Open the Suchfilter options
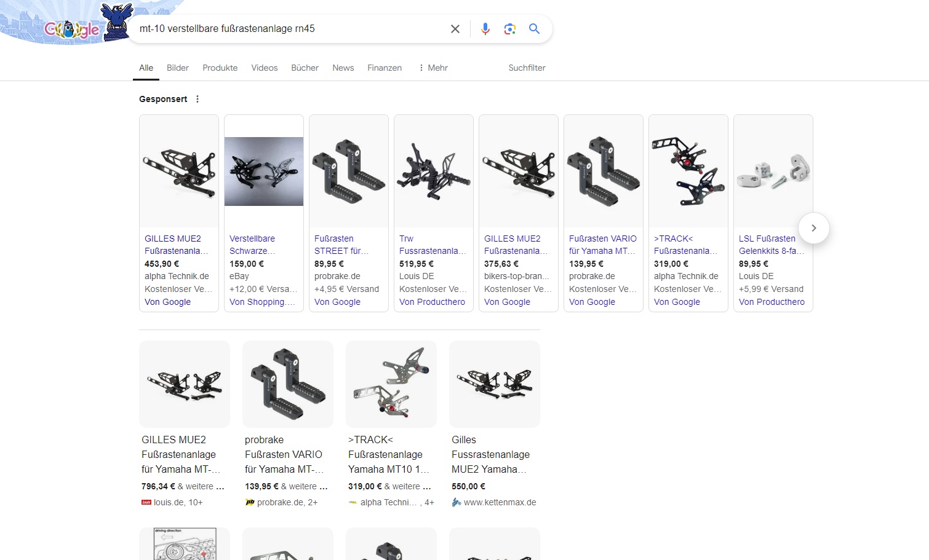Image resolution: width=929 pixels, height=560 pixels. pyautogui.click(x=527, y=68)
